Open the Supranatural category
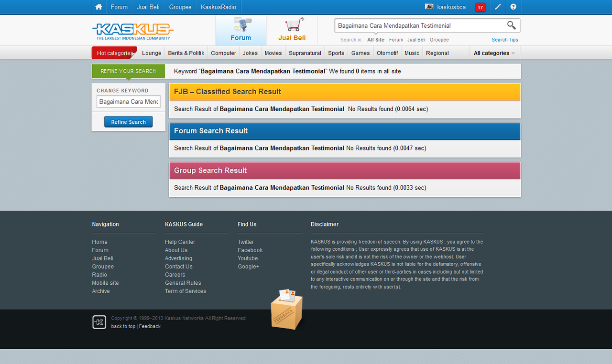The image size is (612, 364). click(305, 53)
